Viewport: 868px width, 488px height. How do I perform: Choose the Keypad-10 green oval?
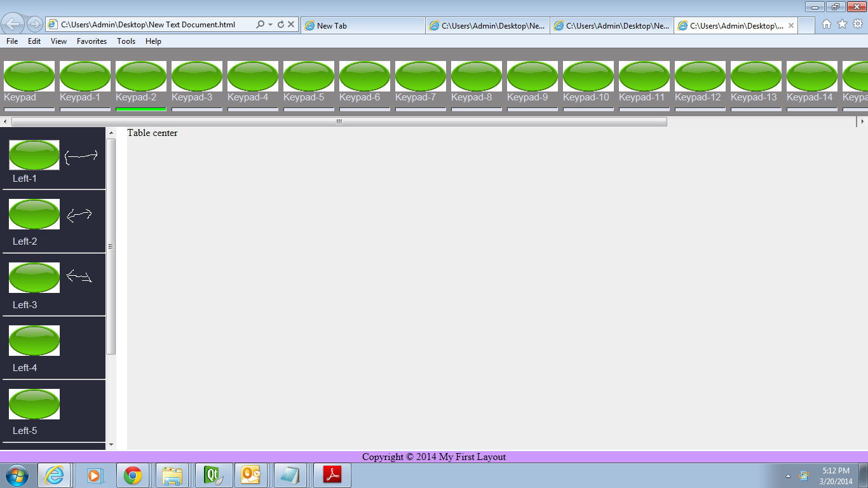588,76
